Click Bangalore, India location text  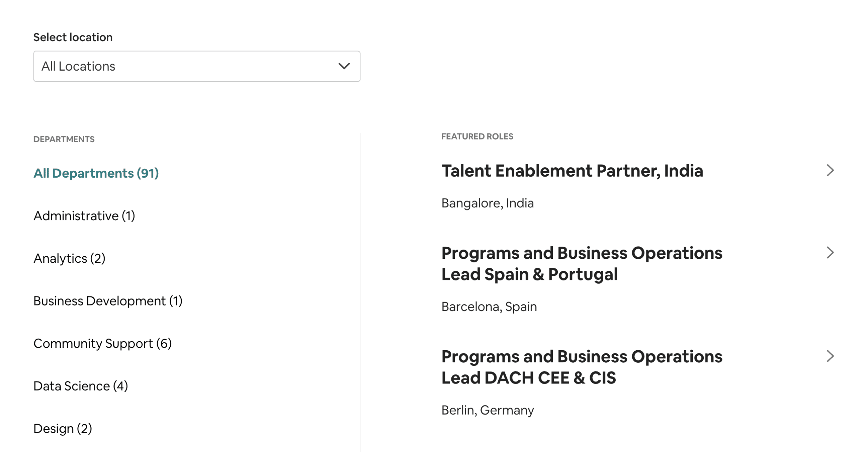(487, 203)
